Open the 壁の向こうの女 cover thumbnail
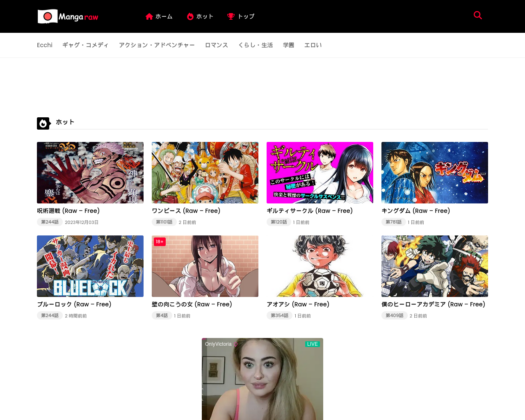 coord(205,266)
